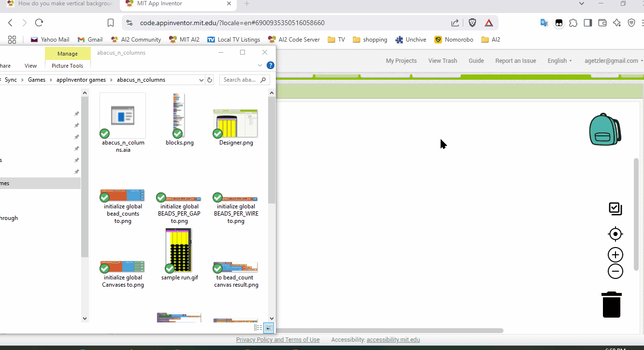The height and width of the screenshot is (350, 644).
Task: Open the tab groups grid icon in bookmarks bar
Action: point(12,40)
